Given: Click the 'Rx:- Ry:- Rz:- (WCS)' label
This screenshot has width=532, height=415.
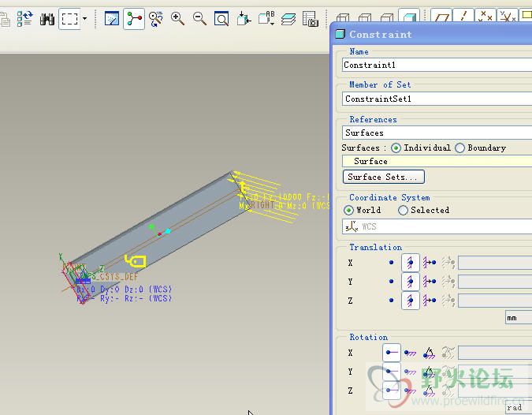Looking at the screenshot, I should [125, 298].
